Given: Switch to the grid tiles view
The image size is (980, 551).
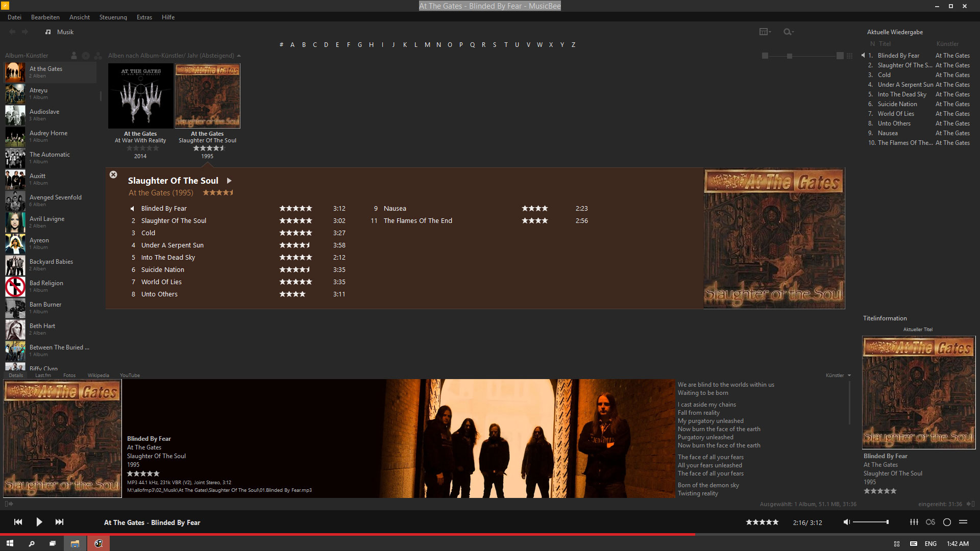Looking at the screenshot, I should pos(849,56).
